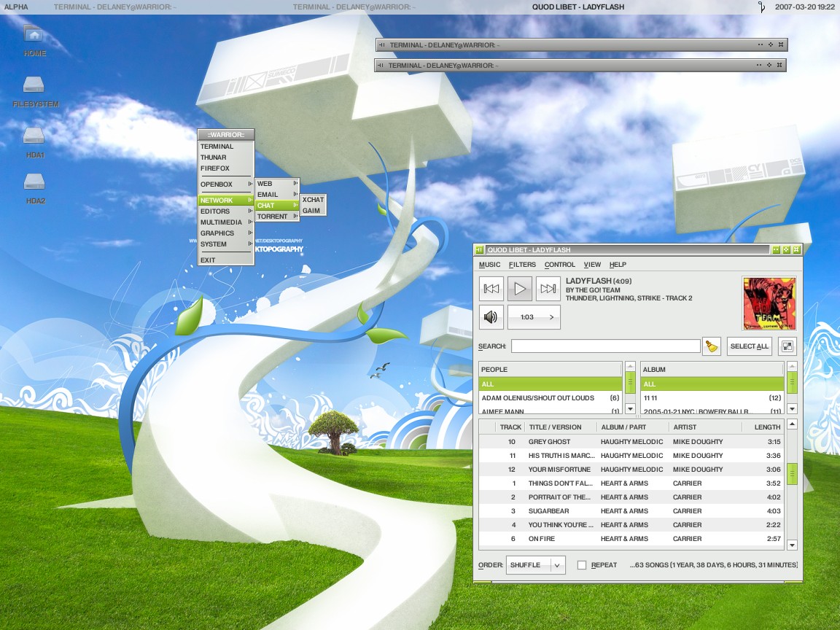Open the Control menu
The image size is (840, 630).
point(560,265)
